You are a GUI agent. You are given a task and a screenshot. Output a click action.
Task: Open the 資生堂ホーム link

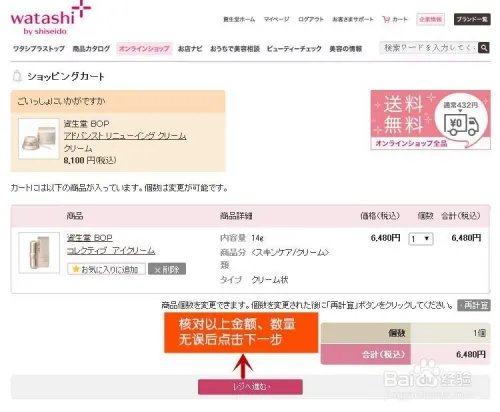[239, 19]
